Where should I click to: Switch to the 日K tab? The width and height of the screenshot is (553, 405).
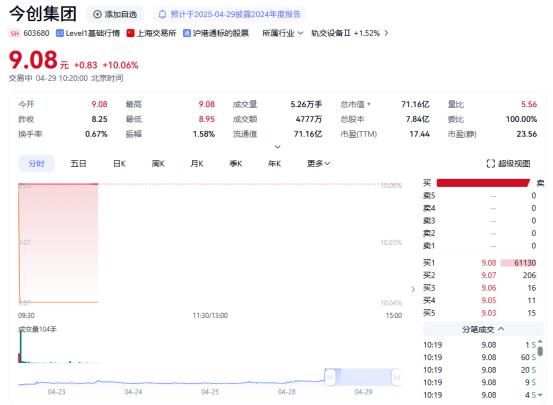coord(119,164)
